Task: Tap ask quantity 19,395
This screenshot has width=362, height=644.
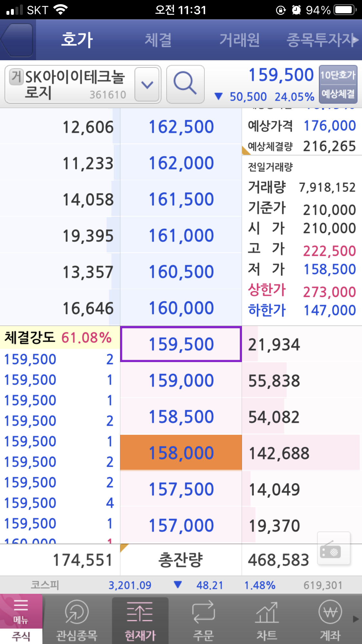Action: tap(88, 236)
